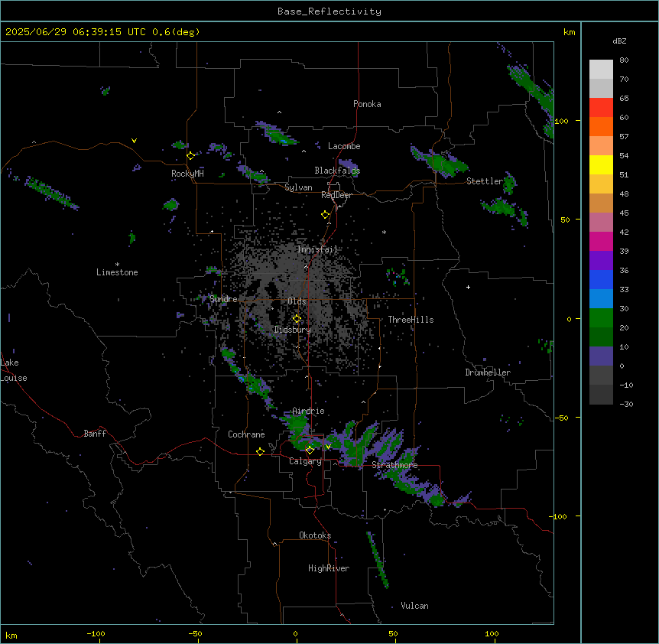Pick the orange 57-60 dBZ legend swatch

pyautogui.click(x=601, y=126)
